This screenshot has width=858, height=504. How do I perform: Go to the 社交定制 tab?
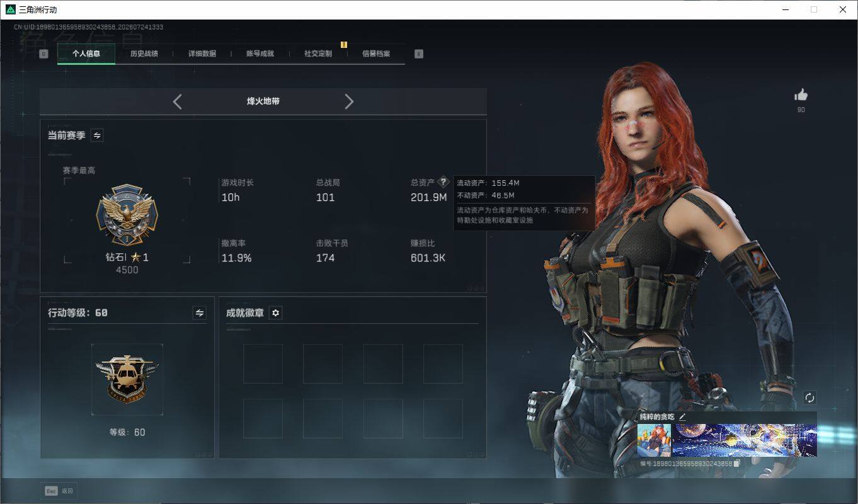tap(317, 54)
